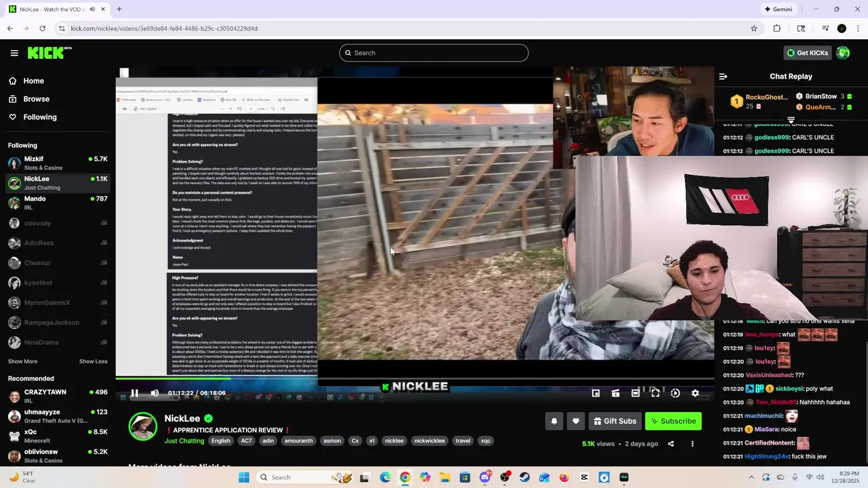Viewport: 868px width, 488px height.
Task: Open video more options menu
Action: 692,444
